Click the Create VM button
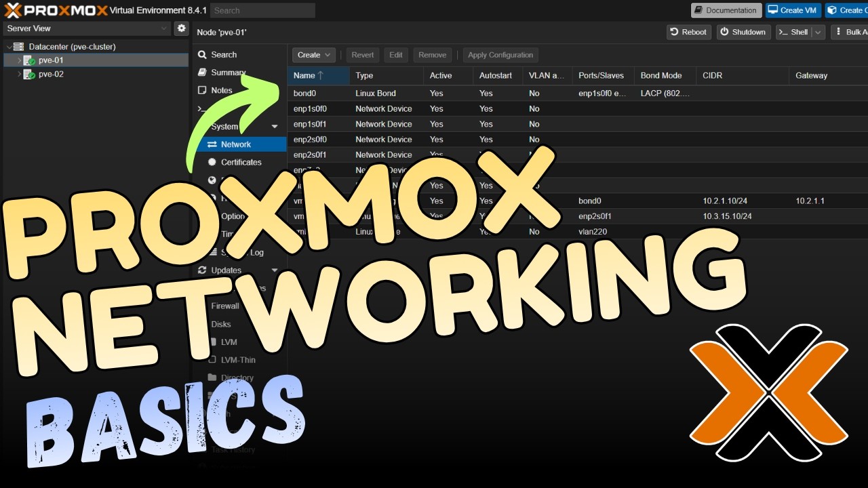 tap(793, 10)
